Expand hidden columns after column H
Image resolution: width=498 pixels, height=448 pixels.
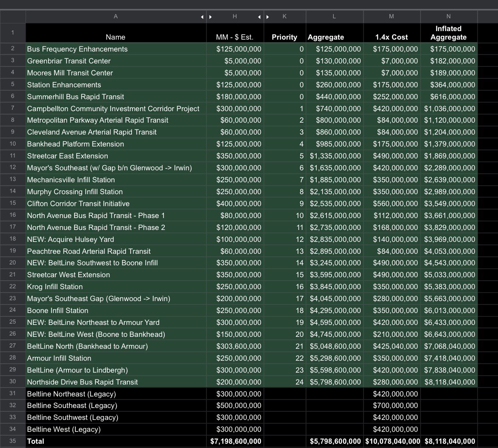pos(259,17)
